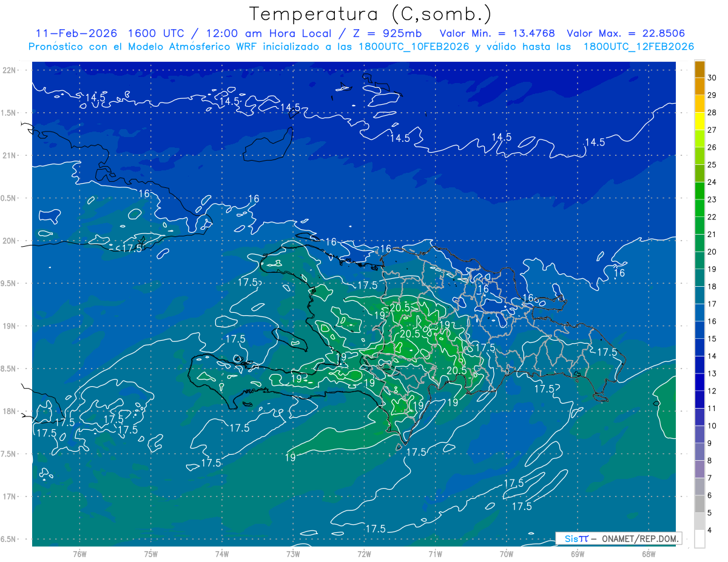The image size is (728, 562).
Task: Click the yellow color bar segment between 27 and 28
Action: (699, 121)
